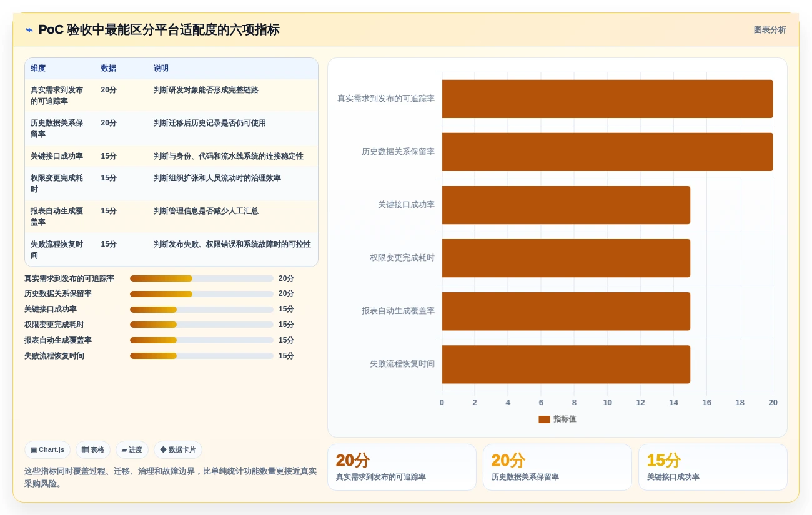This screenshot has width=812, height=515.
Task: Click the 20分 card for 历史数据关系保留率
Action: [x=557, y=467]
